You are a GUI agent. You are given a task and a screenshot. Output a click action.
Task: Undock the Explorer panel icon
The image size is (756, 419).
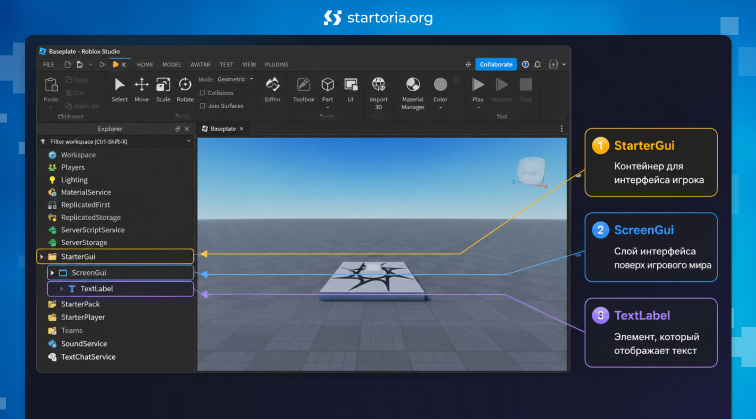[177, 129]
